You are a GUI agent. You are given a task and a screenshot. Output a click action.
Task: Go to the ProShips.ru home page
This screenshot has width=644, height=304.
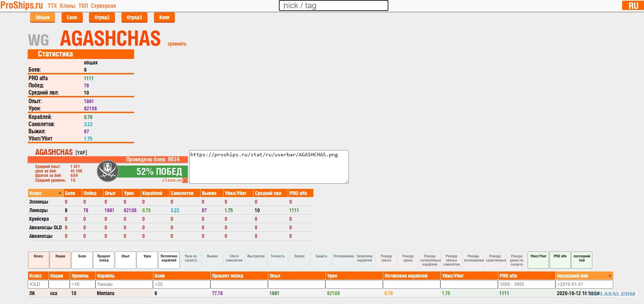[x=22, y=5]
